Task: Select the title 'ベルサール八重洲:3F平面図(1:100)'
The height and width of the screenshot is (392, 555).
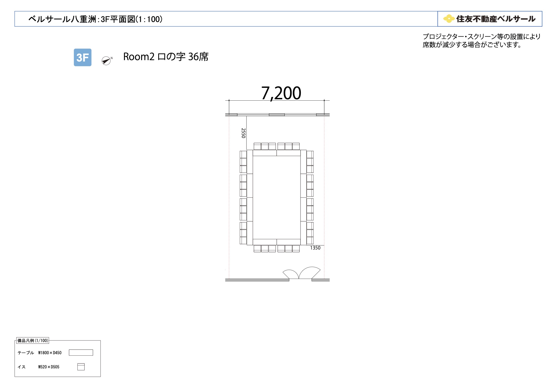Action: 95,19
